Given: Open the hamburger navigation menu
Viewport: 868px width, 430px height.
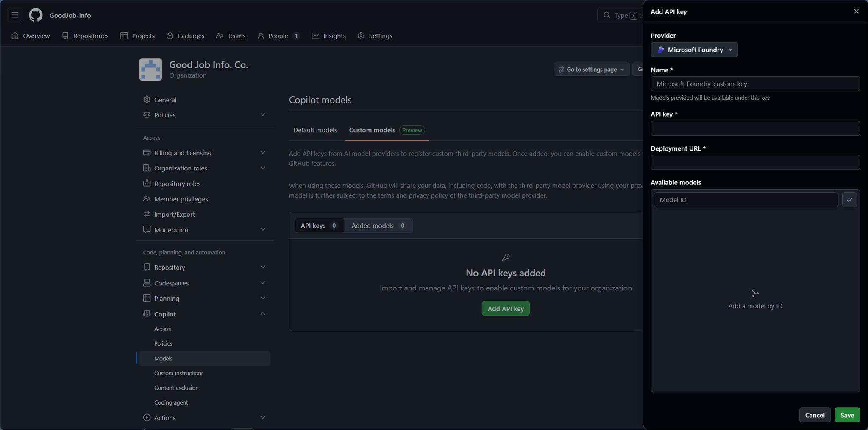Looking at the screenshot, I should click(x=15, y=15).
